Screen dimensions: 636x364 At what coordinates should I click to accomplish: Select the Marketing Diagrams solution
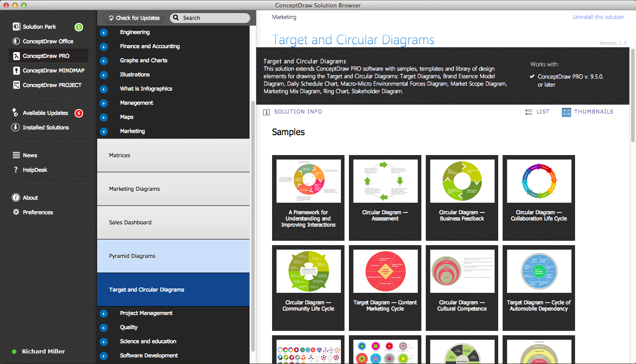click(x=173, y=189)
